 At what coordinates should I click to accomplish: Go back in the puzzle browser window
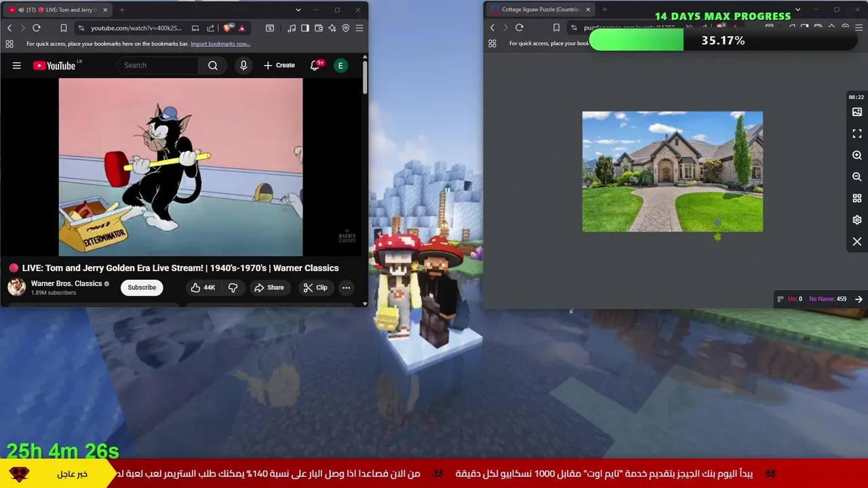click(x=492, y=28)
